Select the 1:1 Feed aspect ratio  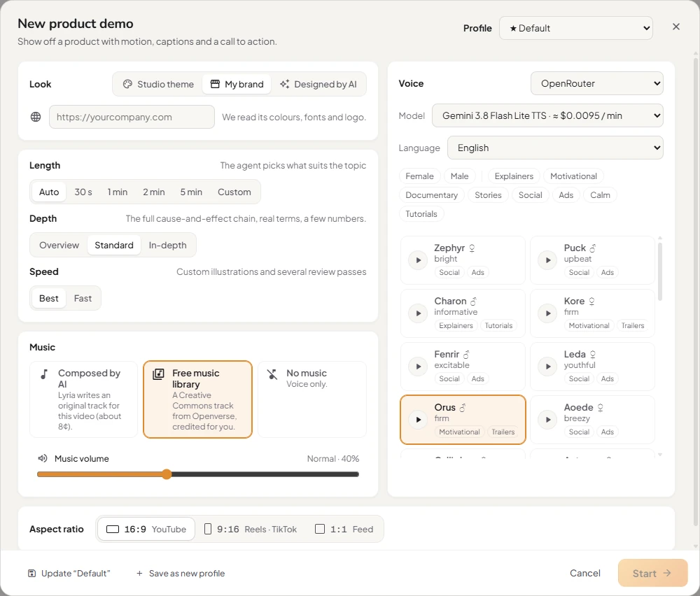pos(344,529)
